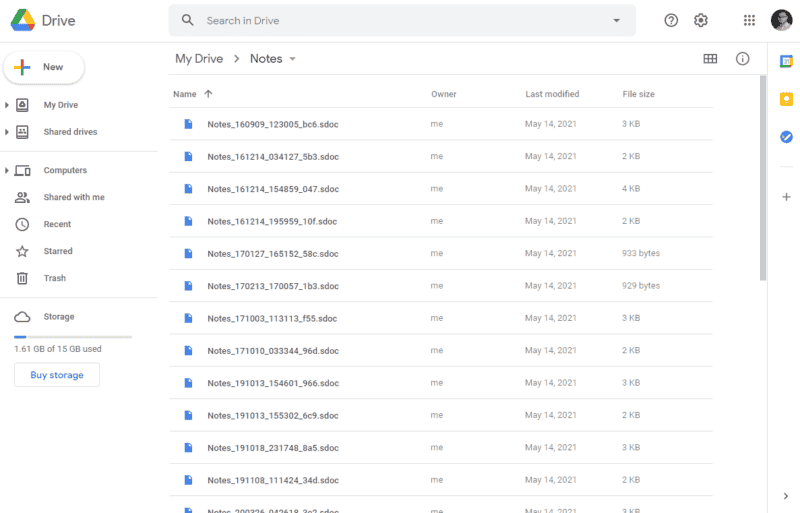
Task: Click file icon of Notes_191108_111424_34d.sdoc
Action: coord(188,480)
